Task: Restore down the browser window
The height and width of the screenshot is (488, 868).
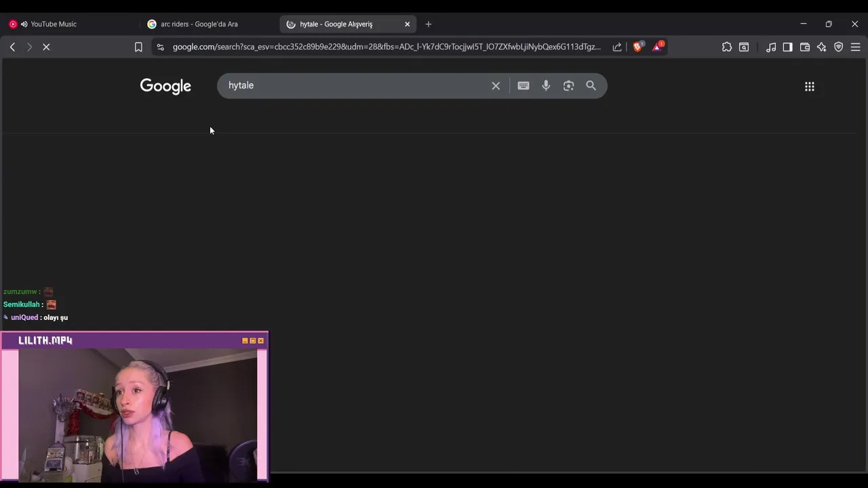Action: 829,24
